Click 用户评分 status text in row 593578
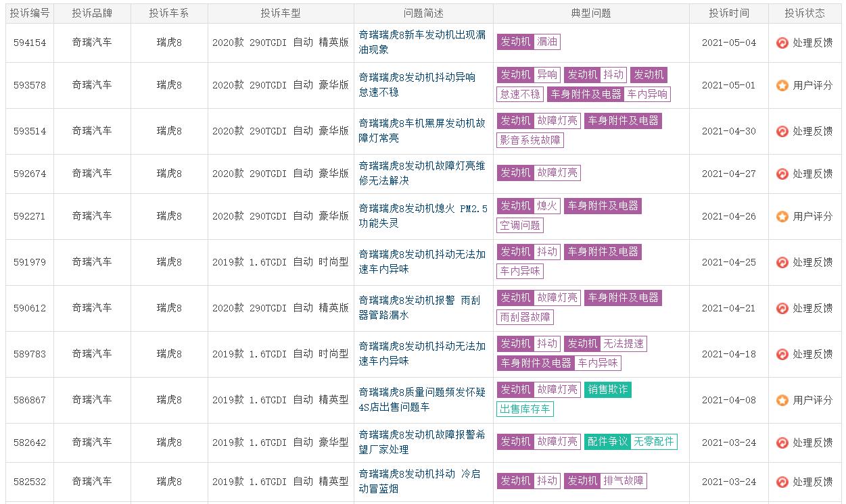846x504 pixels. tap(813, 85)
